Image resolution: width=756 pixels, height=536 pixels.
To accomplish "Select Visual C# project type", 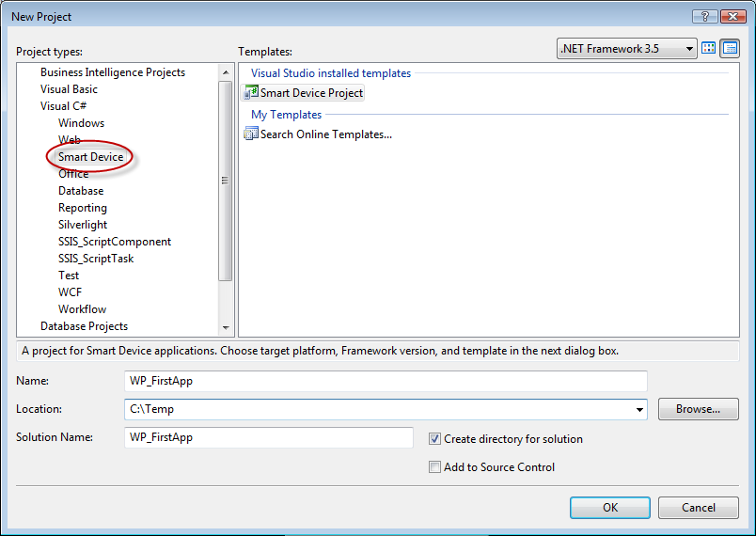I will (x=64, y=106).
